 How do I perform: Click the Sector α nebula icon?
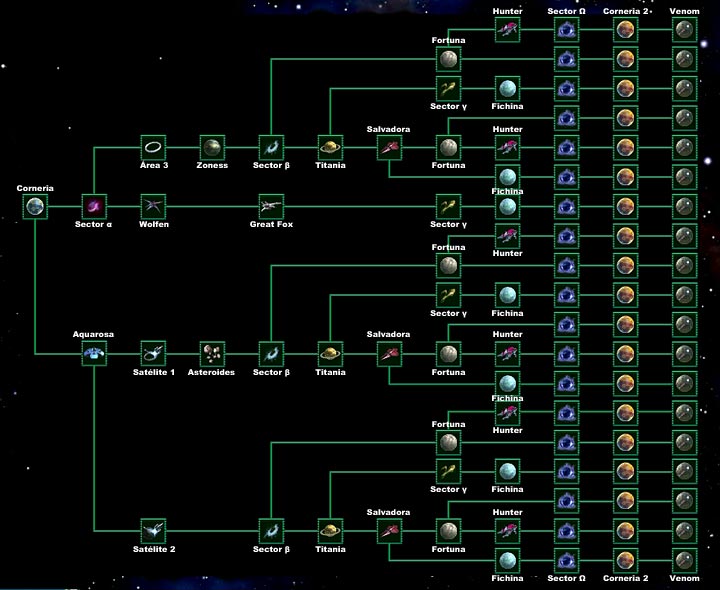(x=94, y=206)
